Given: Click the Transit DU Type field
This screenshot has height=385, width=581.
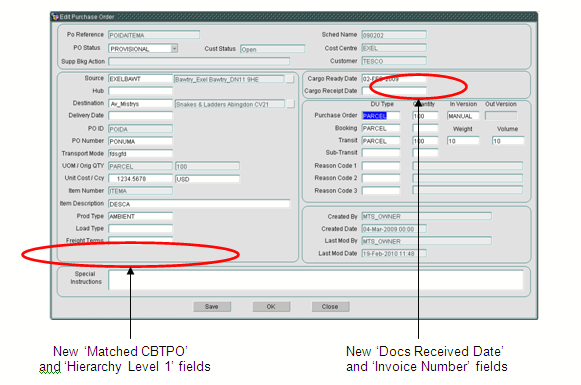Looking at the screenshot, I should pos(381,141).
